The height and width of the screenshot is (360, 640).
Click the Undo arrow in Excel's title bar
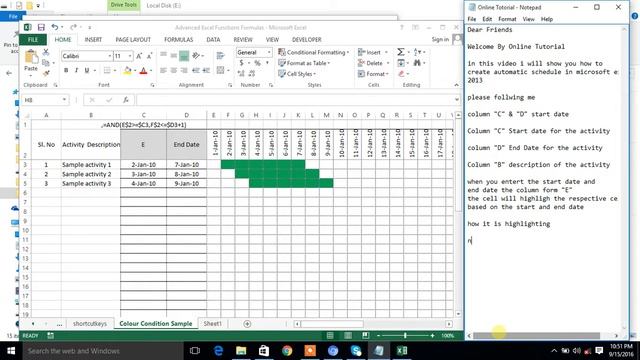(x=54, y=27)
